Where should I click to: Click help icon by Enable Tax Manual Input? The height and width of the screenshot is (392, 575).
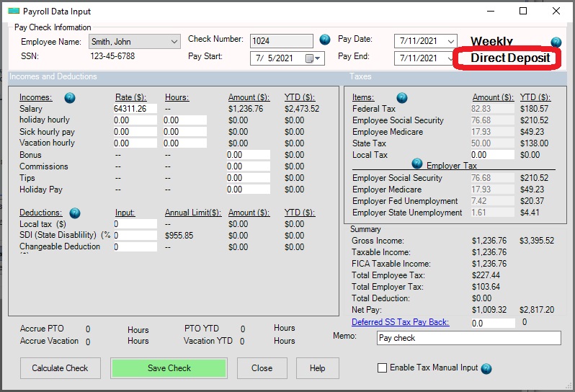[486, 368]
